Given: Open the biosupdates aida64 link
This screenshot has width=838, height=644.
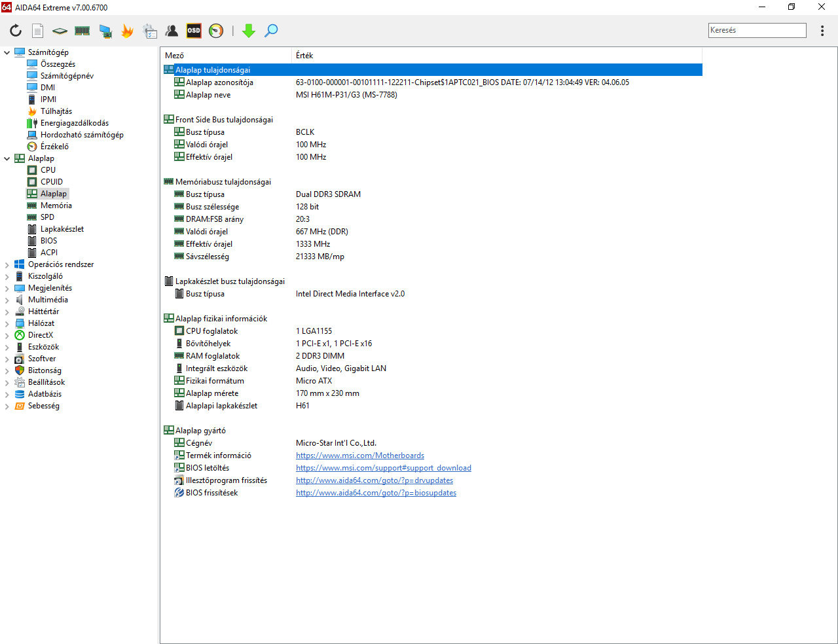Looking at the screenshot, I should click(376, 493).
